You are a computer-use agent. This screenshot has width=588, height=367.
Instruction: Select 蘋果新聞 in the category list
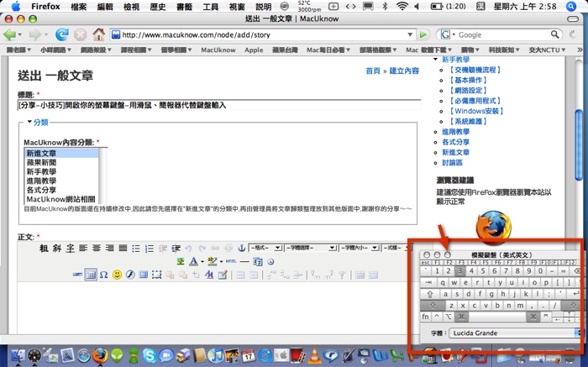62,162
